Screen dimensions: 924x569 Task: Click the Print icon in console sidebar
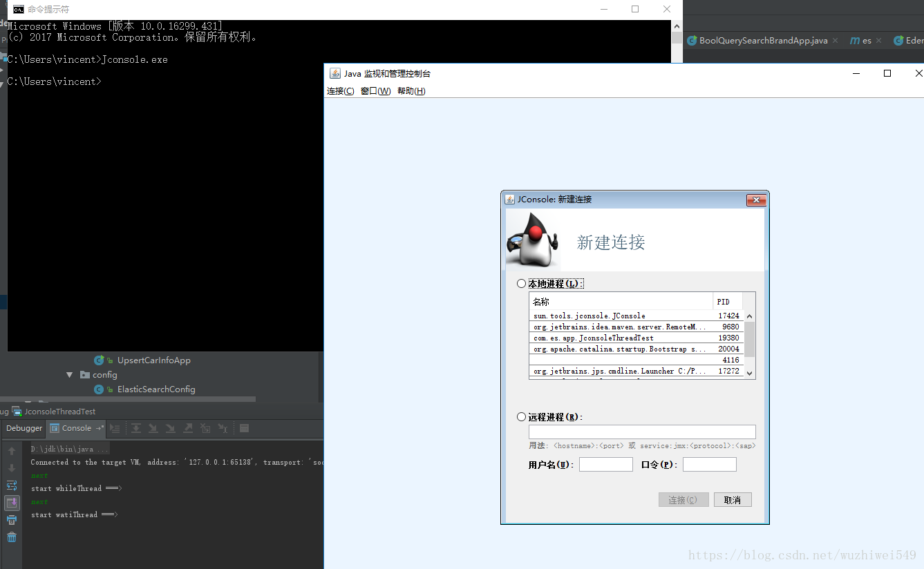point(12,520)
